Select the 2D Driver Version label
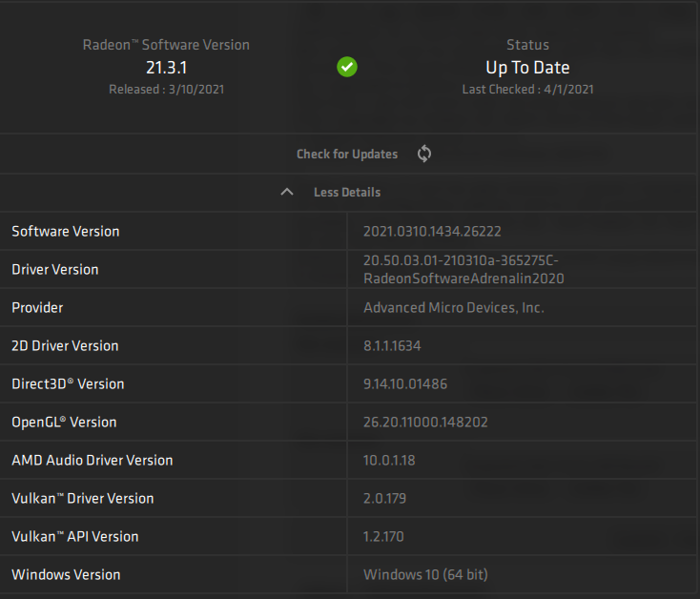Screen dimensions: 700x599 [65, 346]
